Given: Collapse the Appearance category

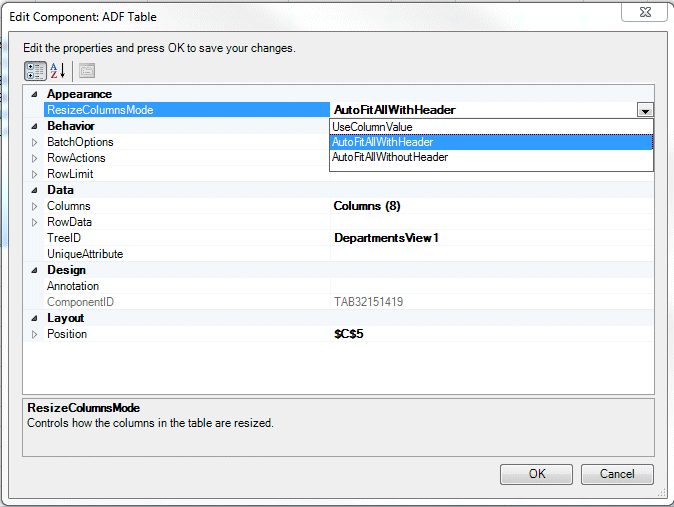Looking at the screenshot, I should coord(34,94).
